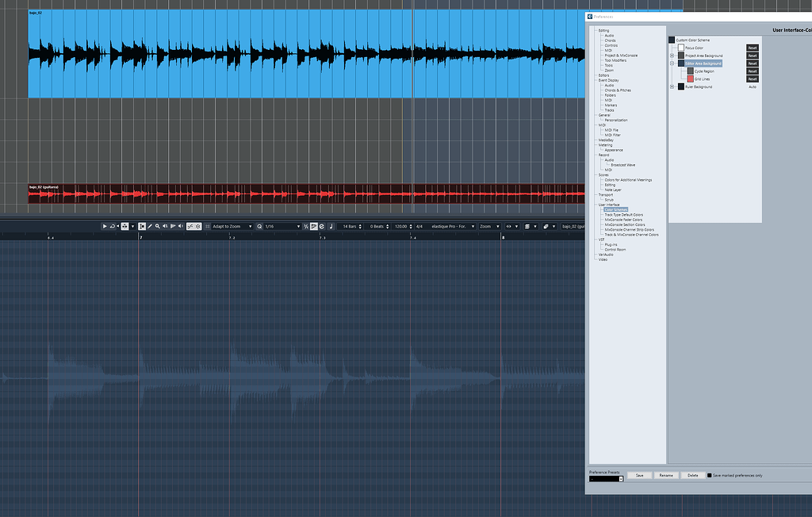812x517 pixels.
Task: Click the tempo value field showing 120.00
Action: 400,226
